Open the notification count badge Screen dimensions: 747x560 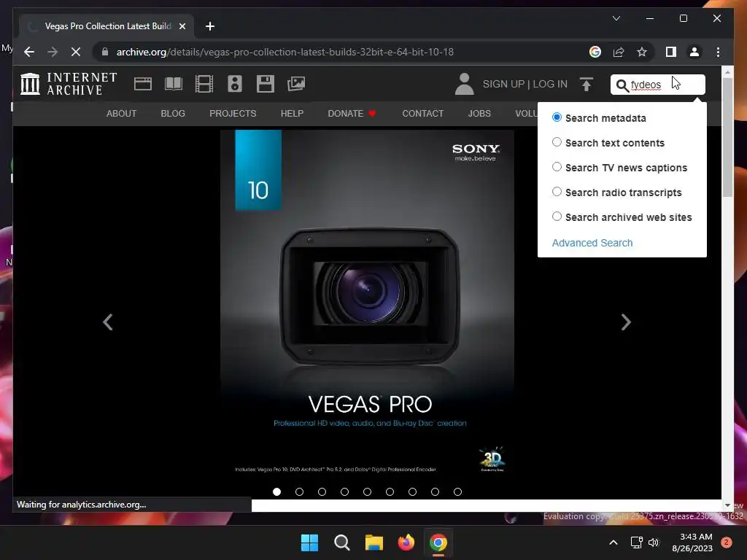(x=726, y=542)
